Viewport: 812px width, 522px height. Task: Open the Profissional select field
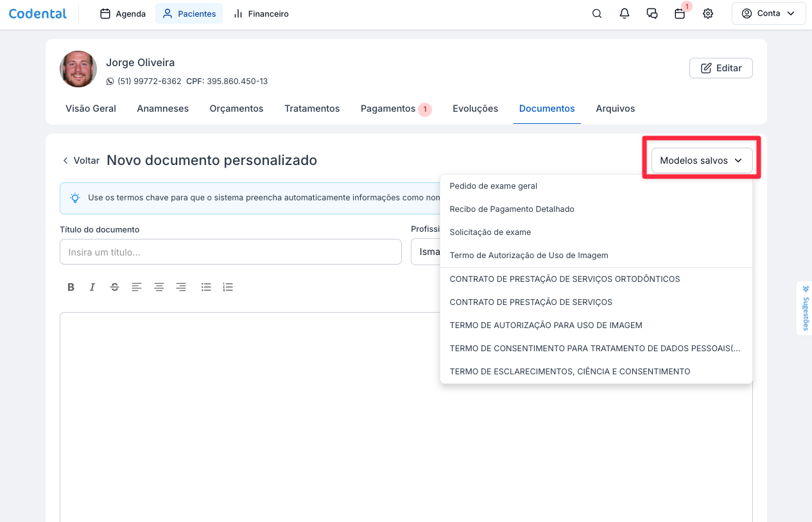pos(425,252)
